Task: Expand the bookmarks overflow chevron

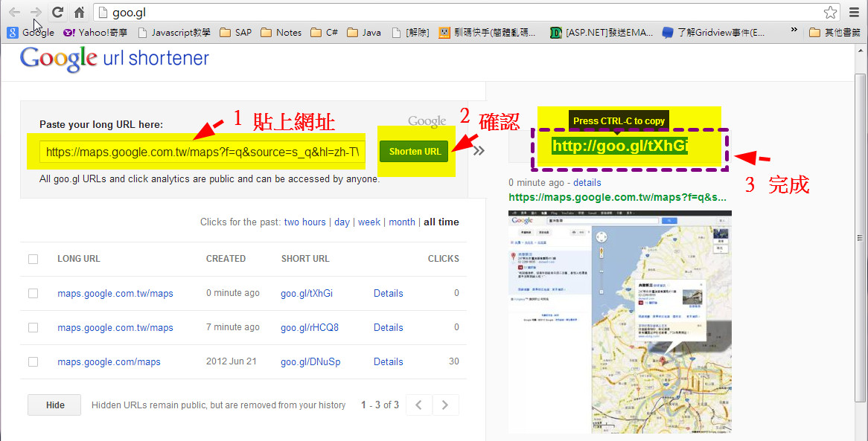Action: tap(794, 30)
